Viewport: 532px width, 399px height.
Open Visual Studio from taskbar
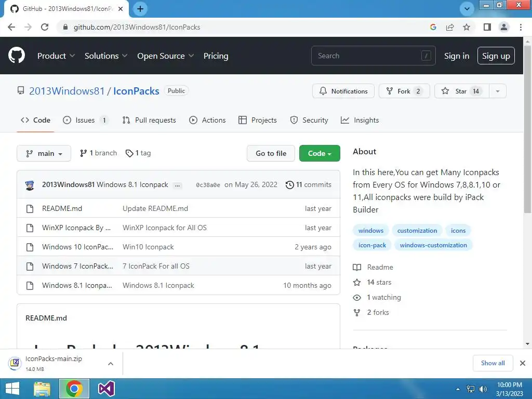point(106,389)
